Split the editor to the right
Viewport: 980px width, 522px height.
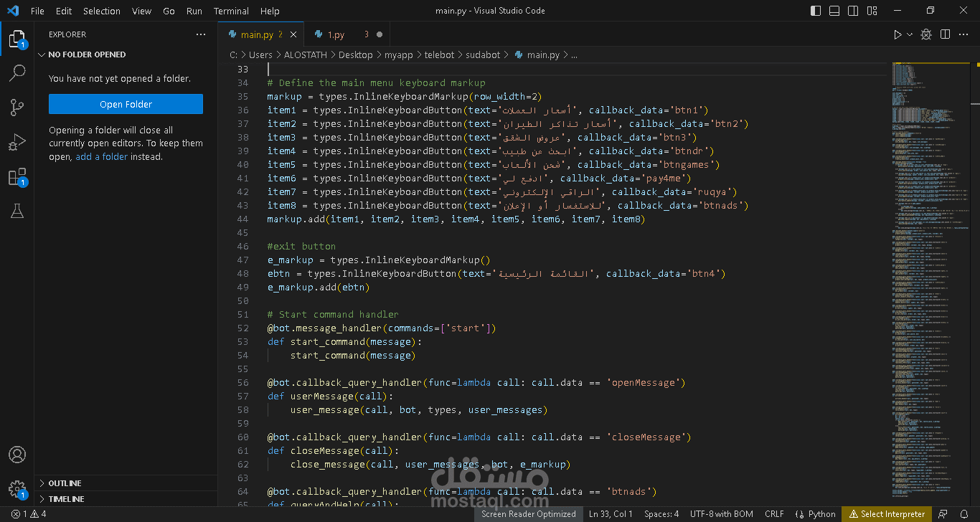click(x=946, y=34)
